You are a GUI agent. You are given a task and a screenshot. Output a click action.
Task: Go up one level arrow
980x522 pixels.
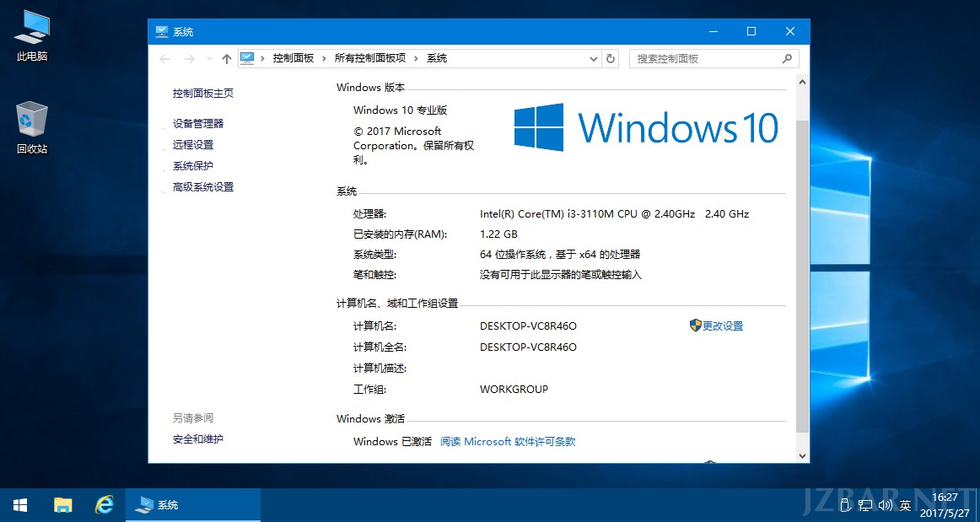pyautogui.click(x=227, y=59)
